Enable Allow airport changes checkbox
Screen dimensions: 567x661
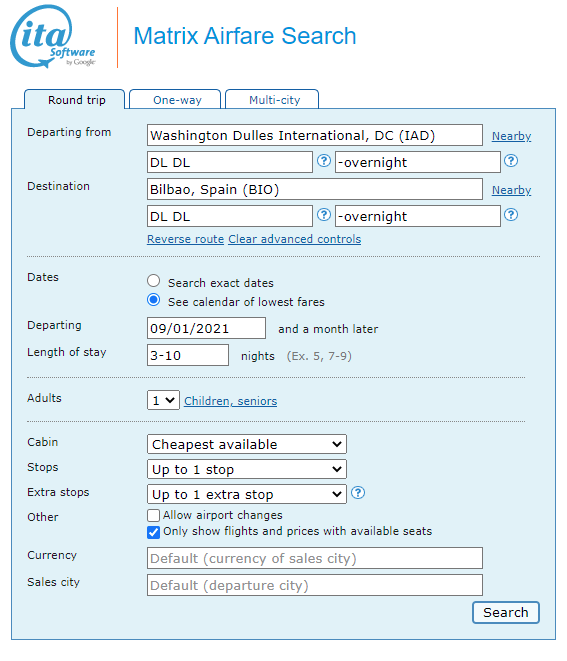point(153,515)
